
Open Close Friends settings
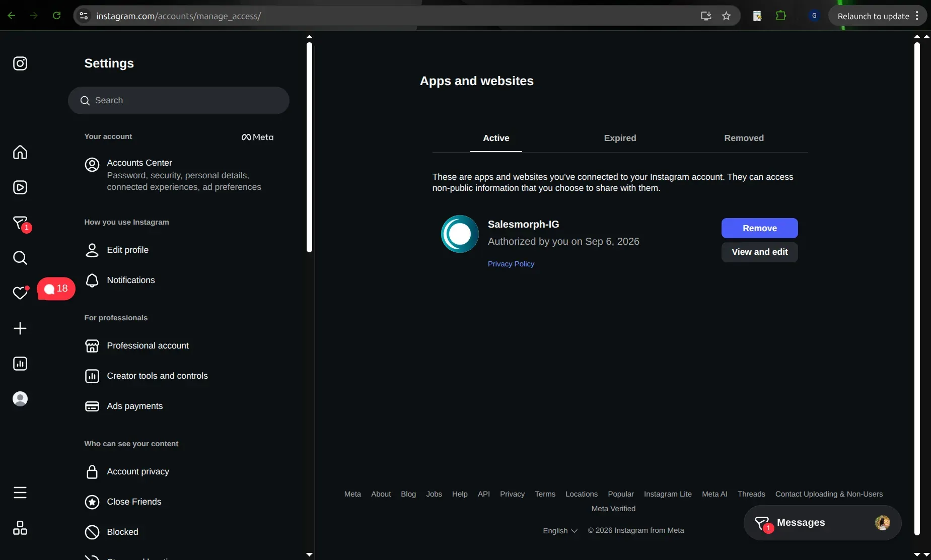click(x=180, y=502)
